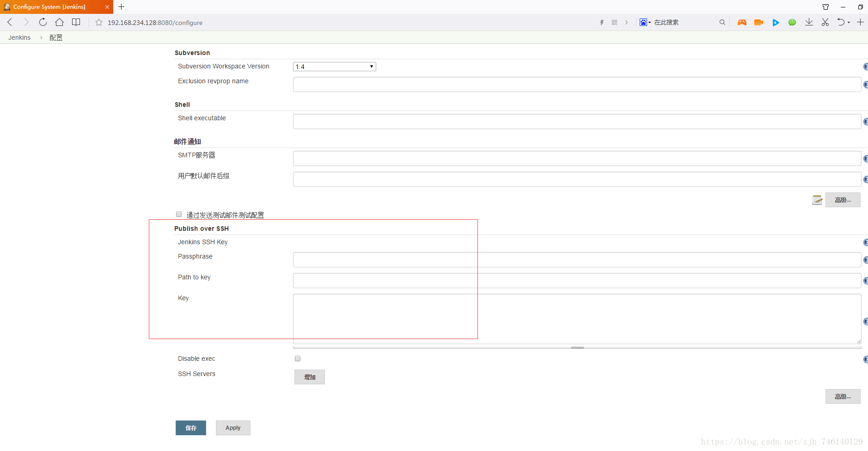This screenshot has height=451, width=868.
Task: Open a new browser tab
Action: 122,6
